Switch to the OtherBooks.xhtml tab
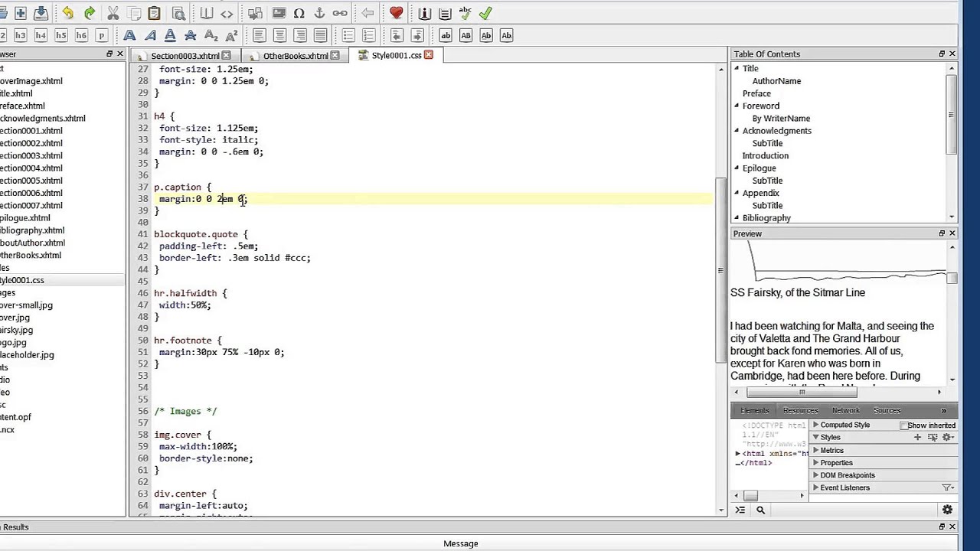The height and width of the screenshot is (551, 980). pyautogui.click(x=296, y=56)
